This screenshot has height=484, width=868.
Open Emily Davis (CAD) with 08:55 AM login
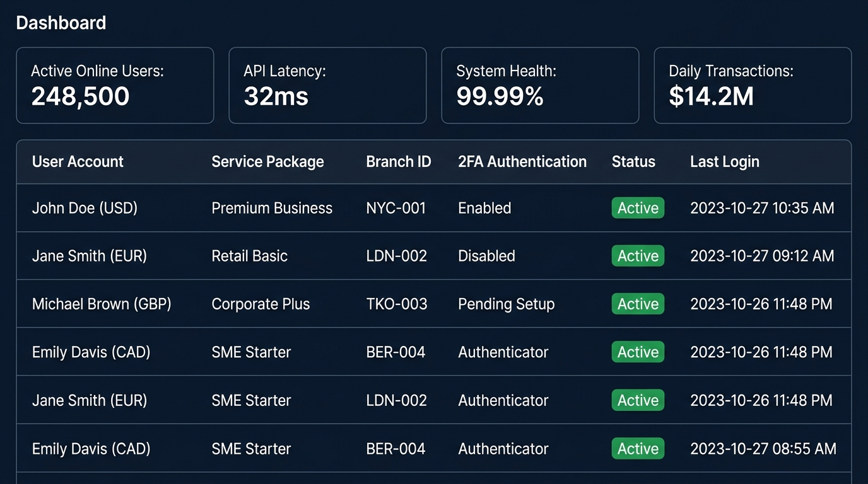(x=91, y=449)
